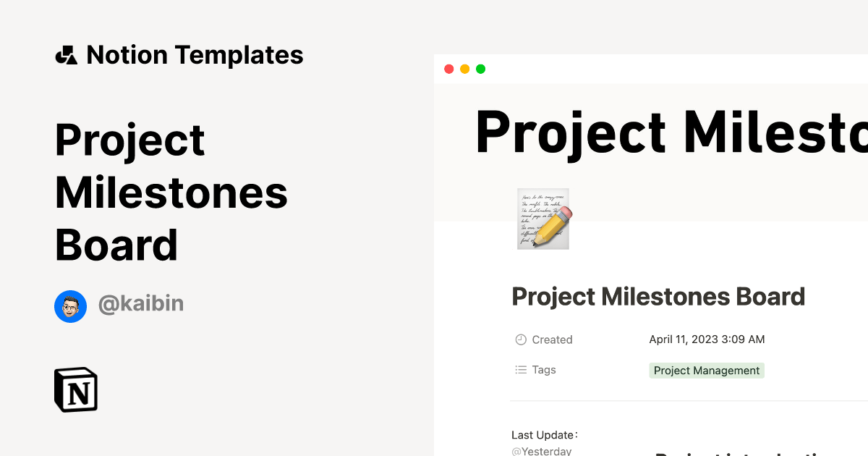Click the page title "Project Milestones Board"
This screenshot has width=868, height=456.
coord(658,297)
